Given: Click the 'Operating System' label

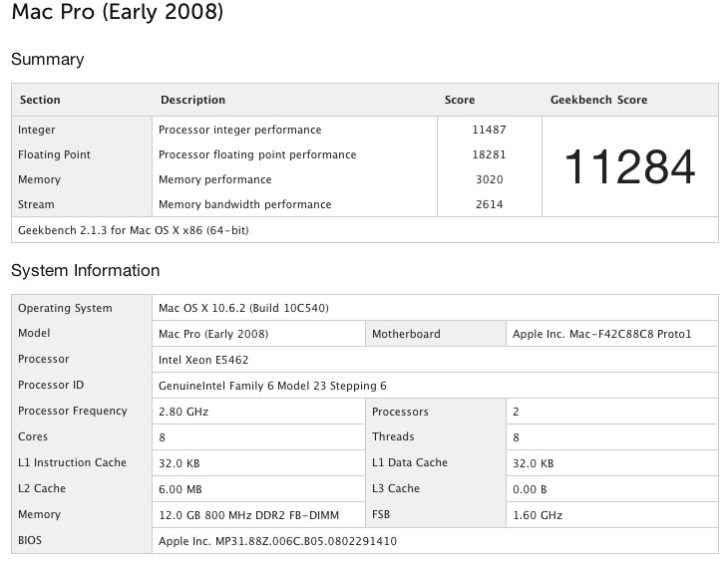Looking at the screenshot, I should tap(65, 308).
